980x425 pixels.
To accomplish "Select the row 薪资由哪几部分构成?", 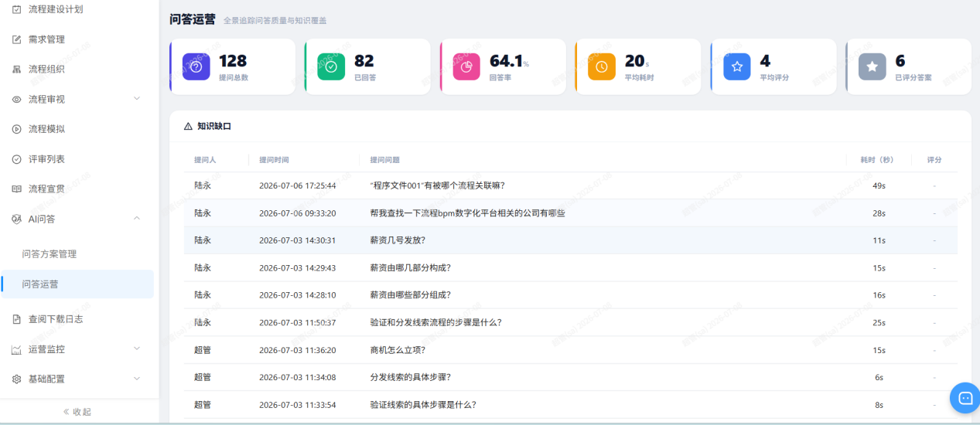I will pos(571,267).
